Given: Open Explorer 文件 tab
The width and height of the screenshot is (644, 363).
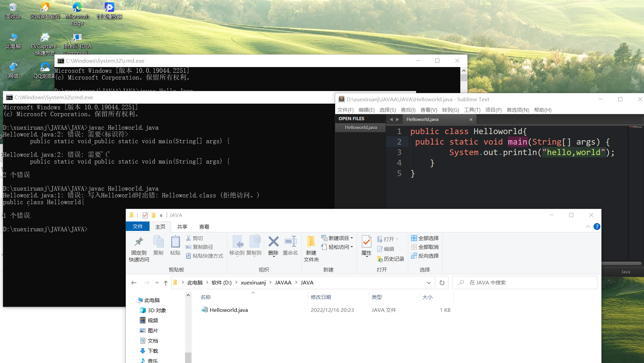Looking at the screenshot, I should (x=138, y=227).
